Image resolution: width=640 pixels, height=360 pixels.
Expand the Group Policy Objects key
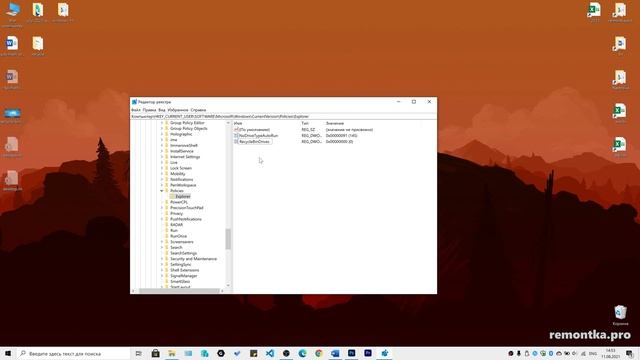(x=162, y=129)
